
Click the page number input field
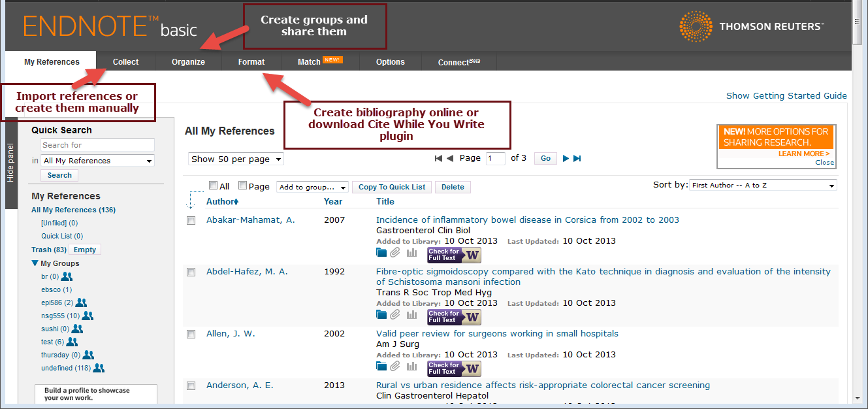click(496, 158)
